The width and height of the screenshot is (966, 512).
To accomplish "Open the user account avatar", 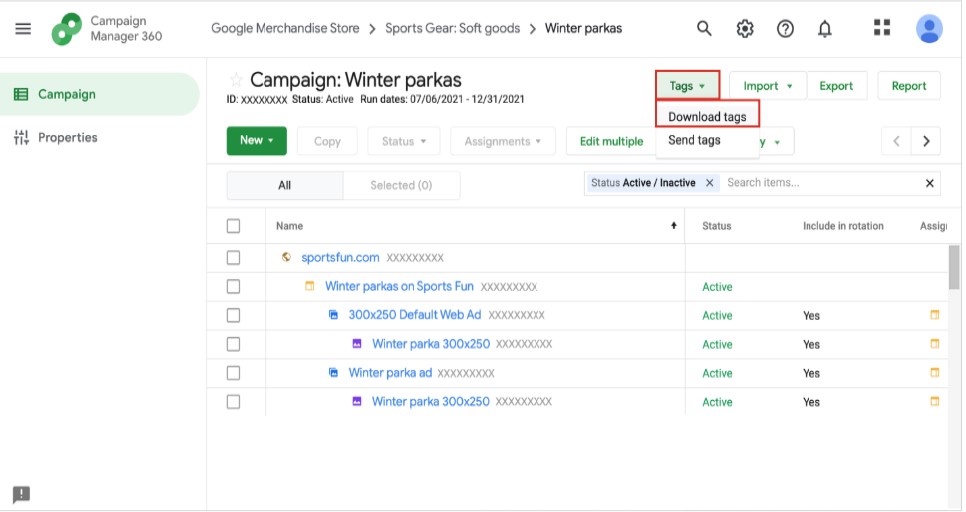I will 929,28.
